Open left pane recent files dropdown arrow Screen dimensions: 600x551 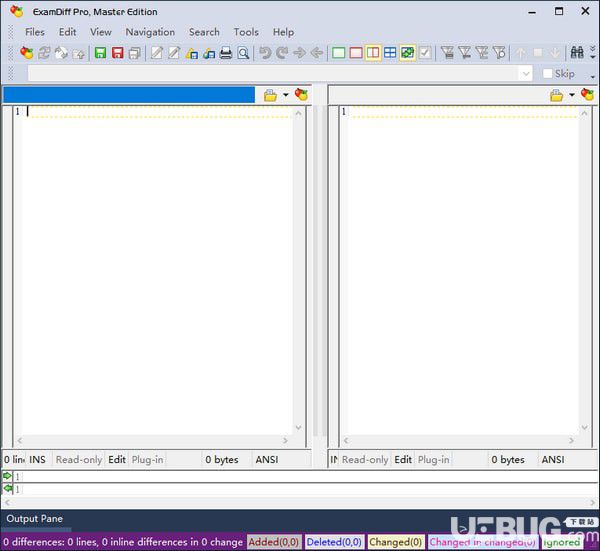[285, 95]
